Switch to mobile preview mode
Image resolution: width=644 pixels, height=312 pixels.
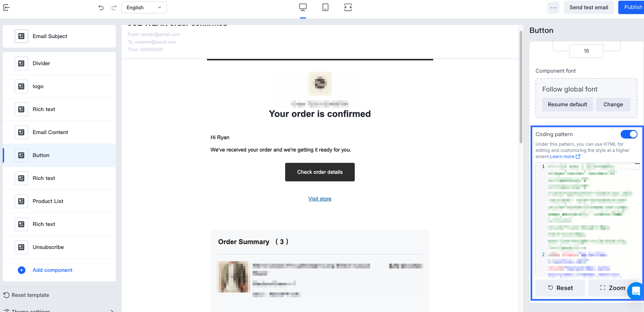pyautogui.click(x=325, y=7)
